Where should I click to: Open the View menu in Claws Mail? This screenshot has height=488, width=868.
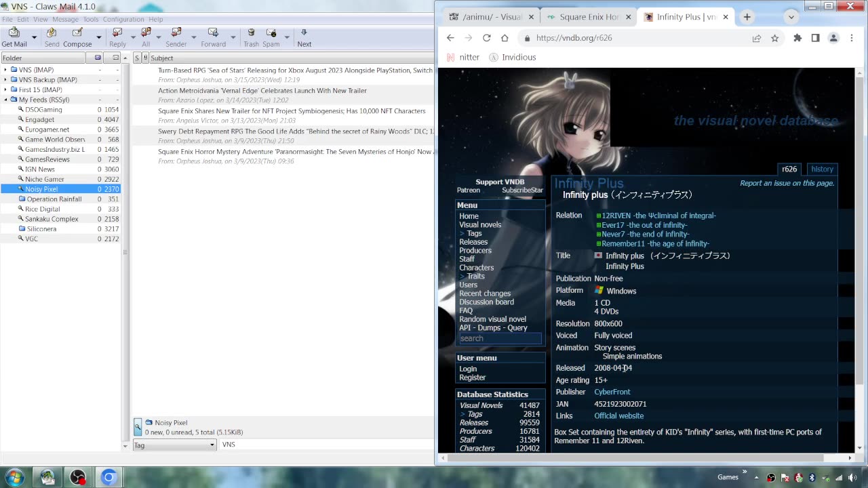(41, 19)
